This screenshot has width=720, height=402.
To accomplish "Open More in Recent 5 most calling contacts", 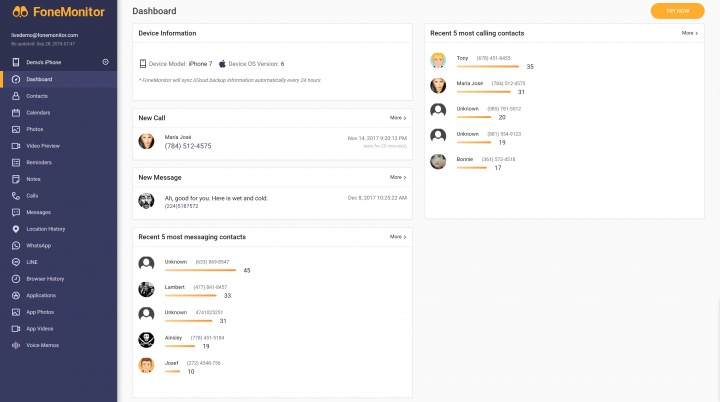I will tap(690, 33).
